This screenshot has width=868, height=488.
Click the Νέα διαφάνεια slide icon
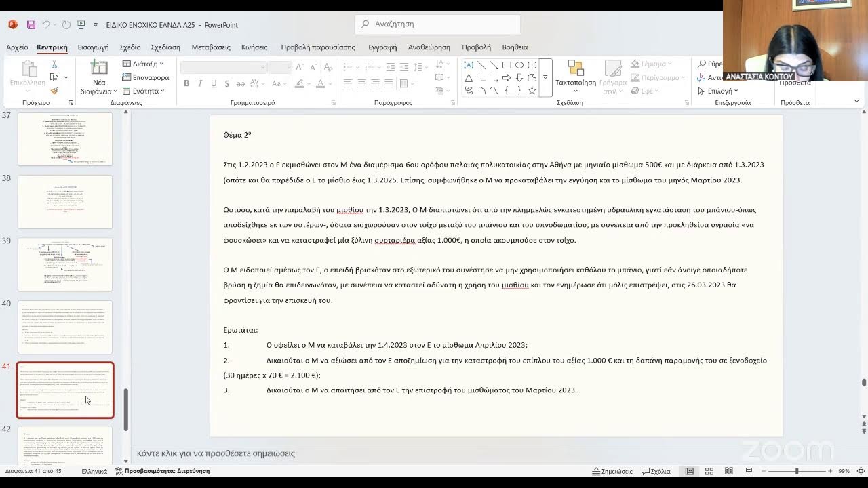tap(99, 68)
